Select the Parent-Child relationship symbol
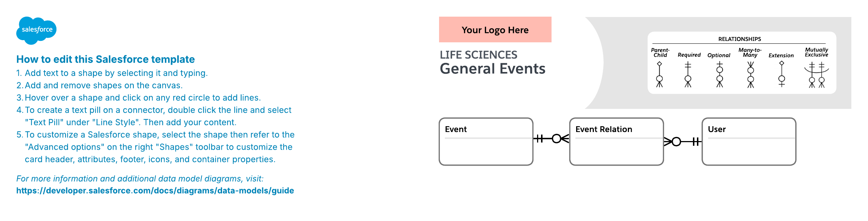Viewport: 868px width, 221px height. click(659, 75)
